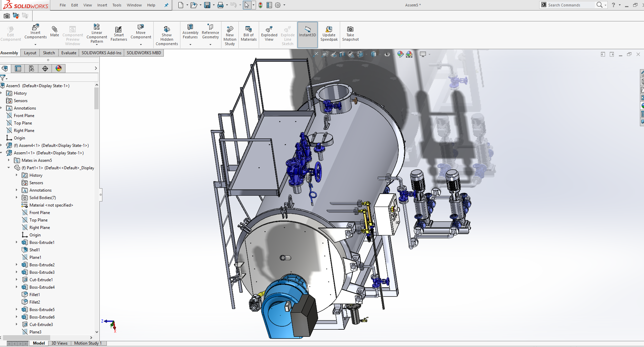This screenshot has height=347, width=644.
Task: Collapse the Part1<1> tree node
Action: tap(9, 168)
